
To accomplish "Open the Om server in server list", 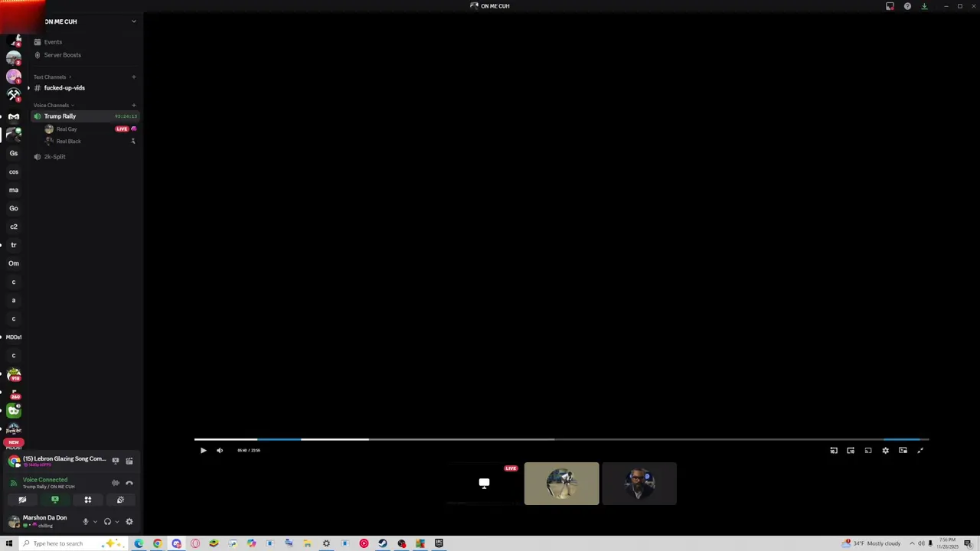I will (x=14, y=263).
